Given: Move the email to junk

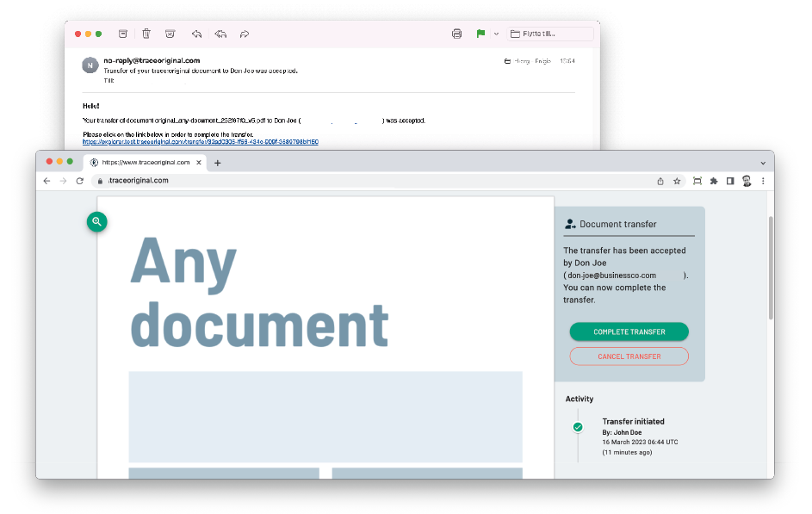Looking at the screenshot, I should click(x=170, y=34).
